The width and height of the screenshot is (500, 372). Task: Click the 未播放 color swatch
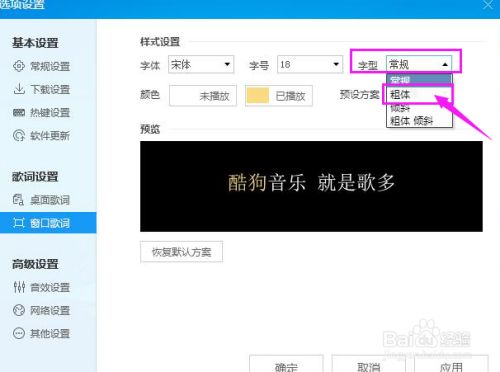pos(203,96)
